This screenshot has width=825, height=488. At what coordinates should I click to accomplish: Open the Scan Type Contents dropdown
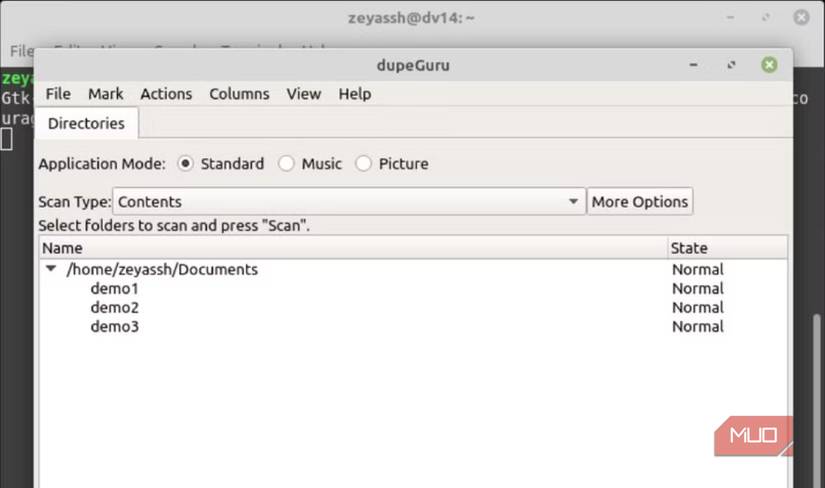coord(349,202)
